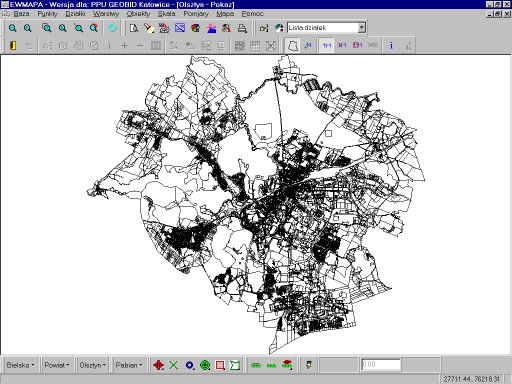Image resolution: width=512 pixels, height=384 pixels.
Task: Click the yellow door exit icon
Action: click(13, 45)
